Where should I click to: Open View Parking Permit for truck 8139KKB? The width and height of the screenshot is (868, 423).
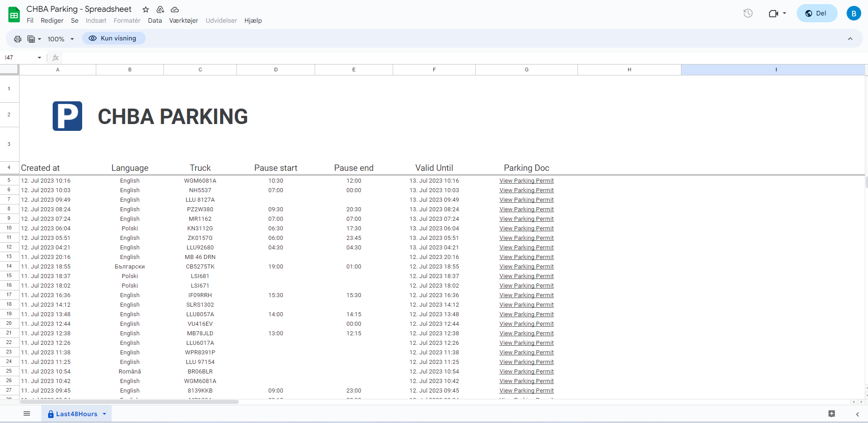pos(527,391)
